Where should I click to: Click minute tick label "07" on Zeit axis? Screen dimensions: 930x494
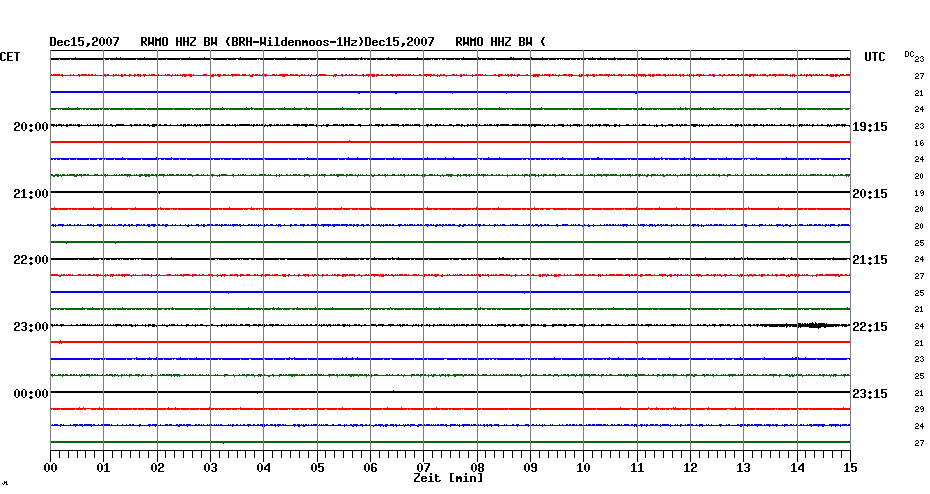tap(423, 468)
